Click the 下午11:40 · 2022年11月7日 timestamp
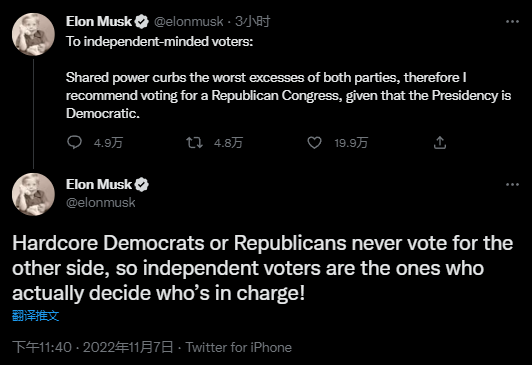The image size is (532, 365). pyautogui.click(x=93, y=347)
